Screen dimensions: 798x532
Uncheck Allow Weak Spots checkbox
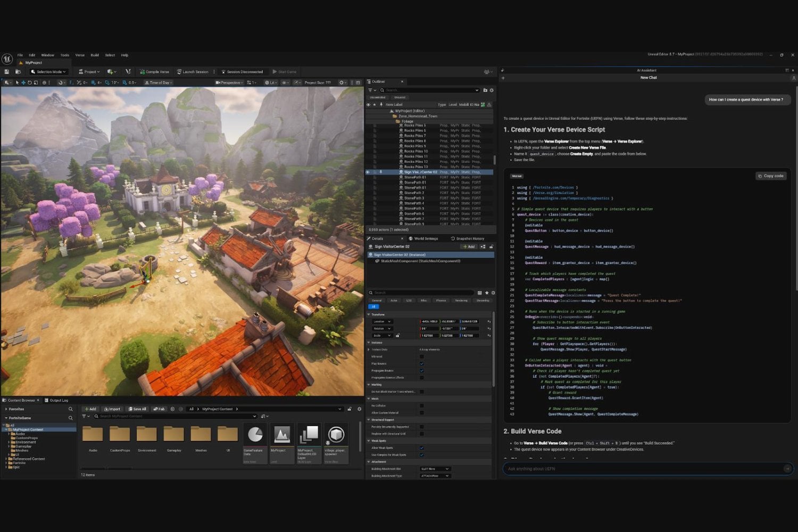pyautogui.click(x=422, y=448)
